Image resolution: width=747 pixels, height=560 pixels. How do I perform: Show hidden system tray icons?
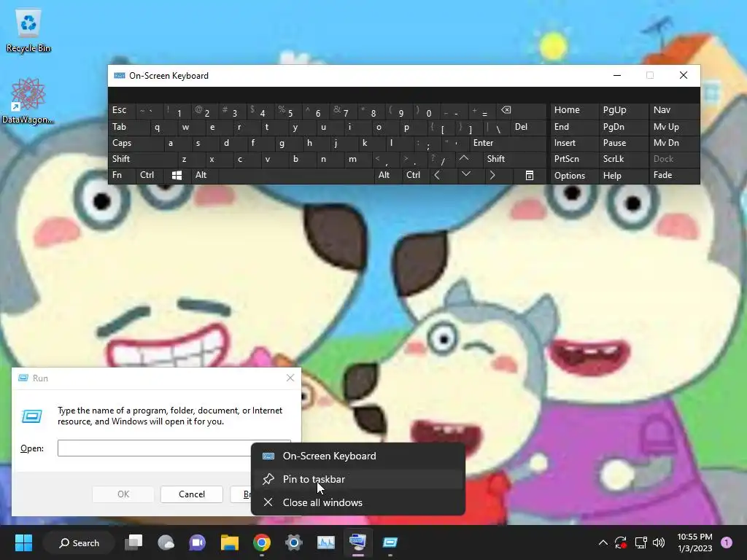click(603, 542)
